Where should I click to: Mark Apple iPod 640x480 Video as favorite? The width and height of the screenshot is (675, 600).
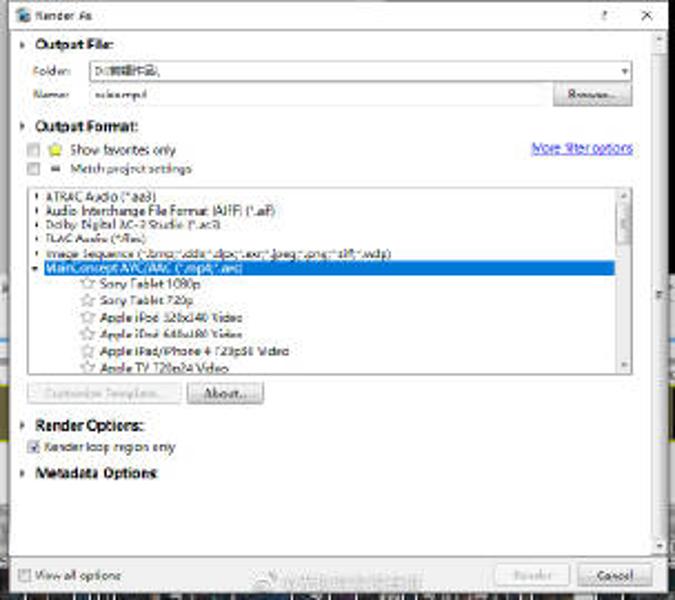pos(88,334)
